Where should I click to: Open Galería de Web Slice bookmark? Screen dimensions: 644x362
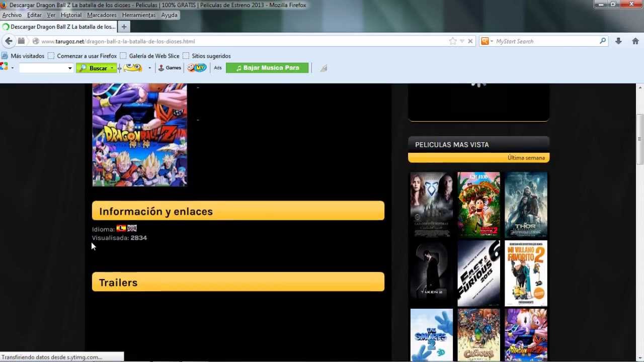pyautogui.click(x=149, y=56)
